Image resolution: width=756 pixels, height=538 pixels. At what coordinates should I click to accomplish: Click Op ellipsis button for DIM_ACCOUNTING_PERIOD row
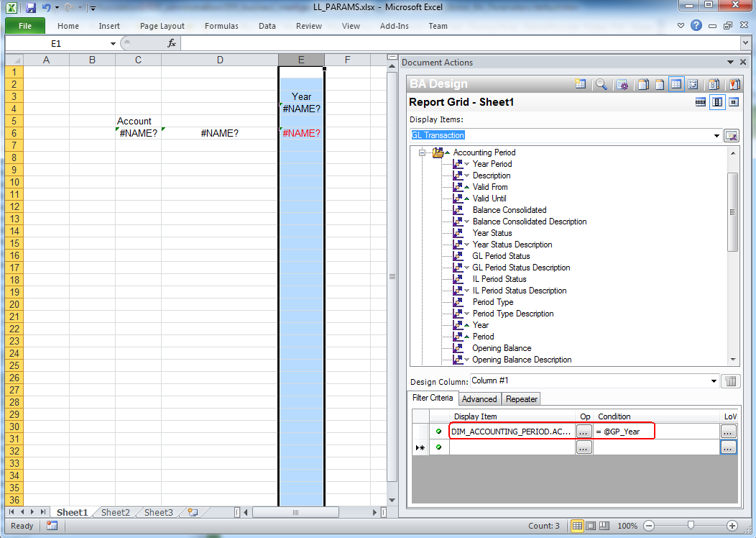click(584, 432)
